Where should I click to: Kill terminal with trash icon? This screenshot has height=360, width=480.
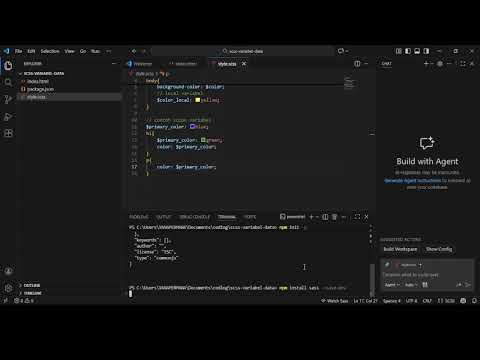(334, 217)
